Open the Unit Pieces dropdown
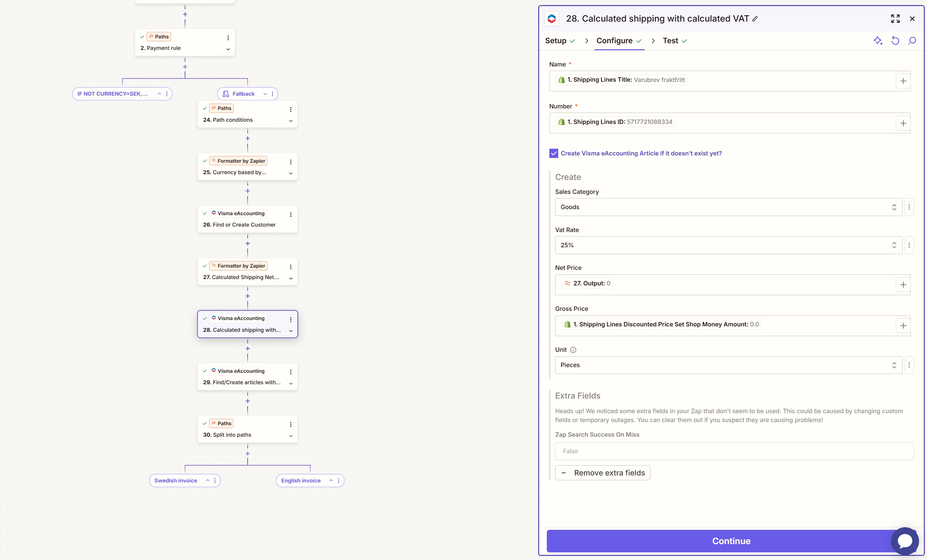 click(x=728, y=365)
